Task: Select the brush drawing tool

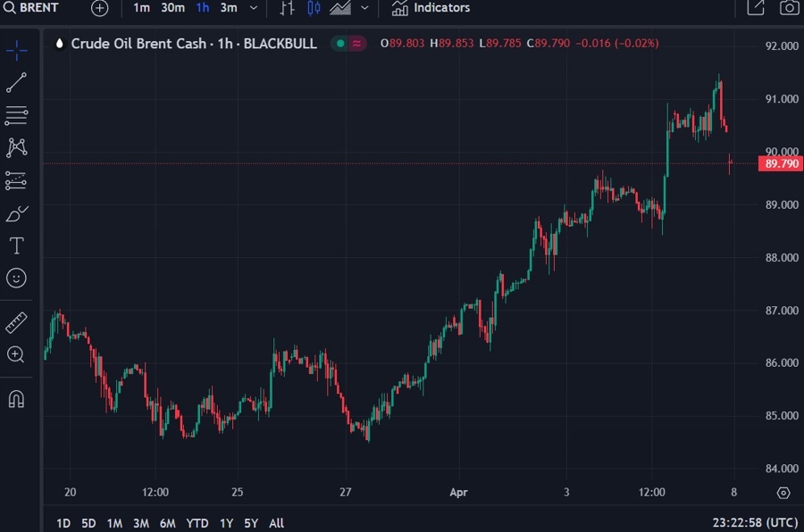Action: coord(16,213)
